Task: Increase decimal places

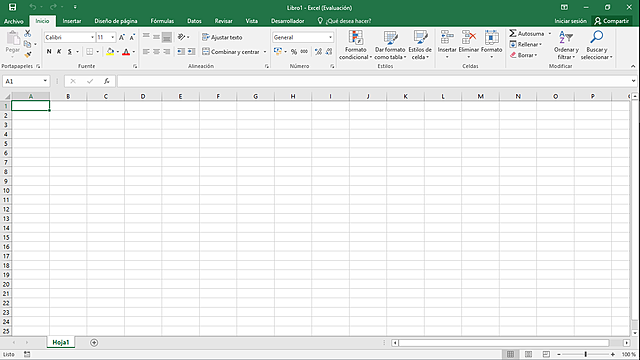Action: (x=318, y=51)
